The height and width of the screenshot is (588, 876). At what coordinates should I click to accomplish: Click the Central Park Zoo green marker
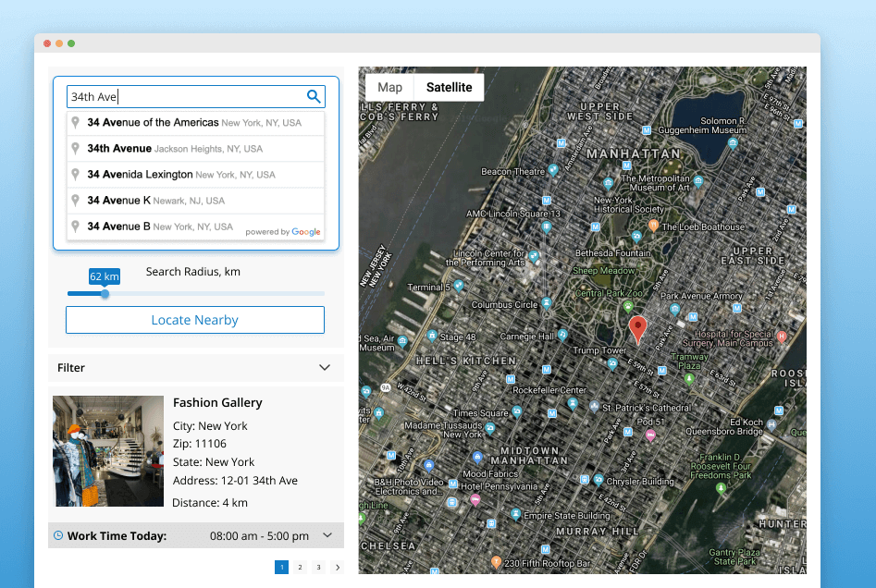[x=628, y=306]
